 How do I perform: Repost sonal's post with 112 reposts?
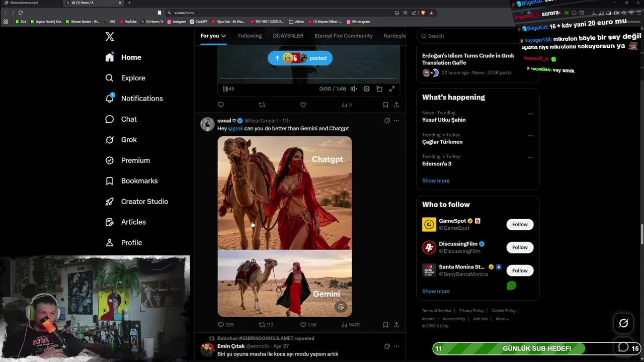(266, 325)
